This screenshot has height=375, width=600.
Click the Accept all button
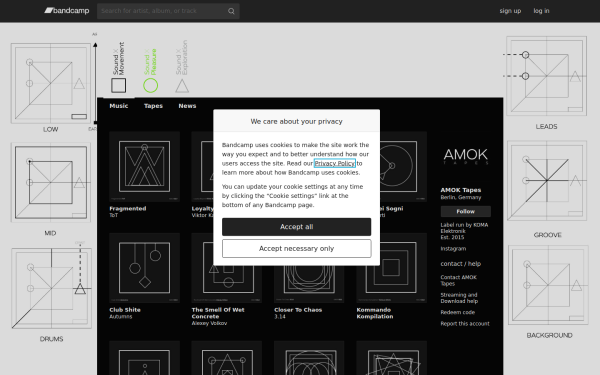pyautogui.click(x=297, y=227)
